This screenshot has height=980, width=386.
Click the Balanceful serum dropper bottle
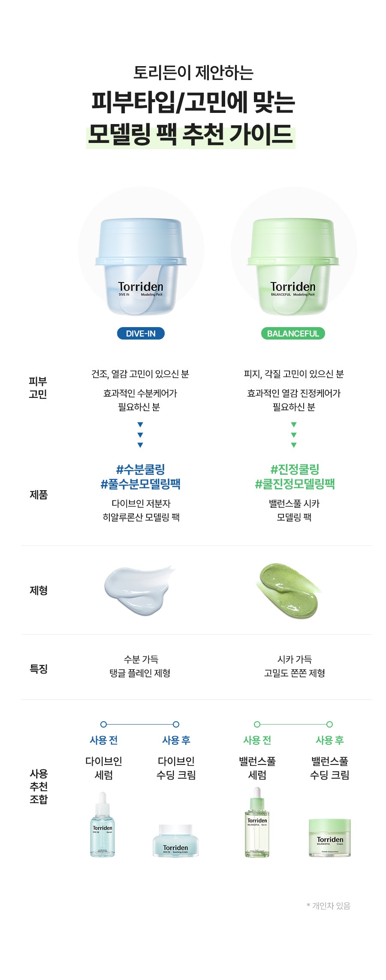[257, 823]
